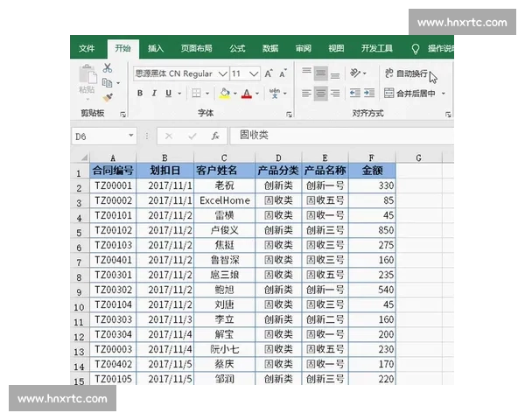Select row 6 header
525x420 pixels.
(x=80, y=247)
